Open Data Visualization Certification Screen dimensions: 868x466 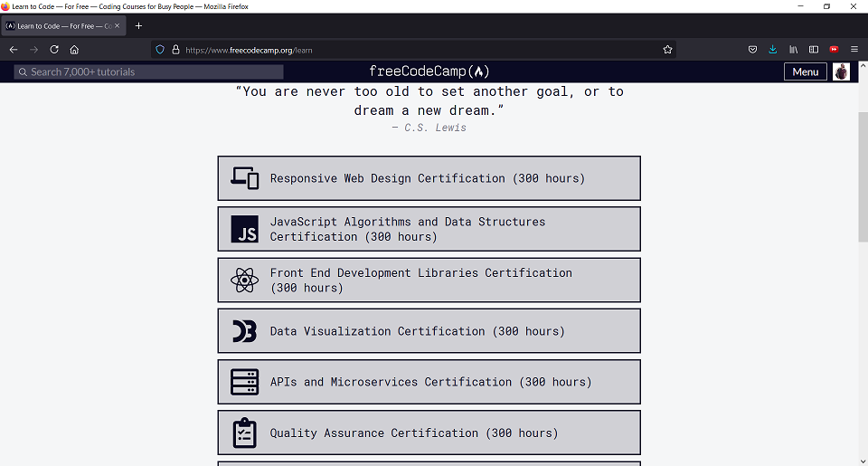[x=429, y=331]
